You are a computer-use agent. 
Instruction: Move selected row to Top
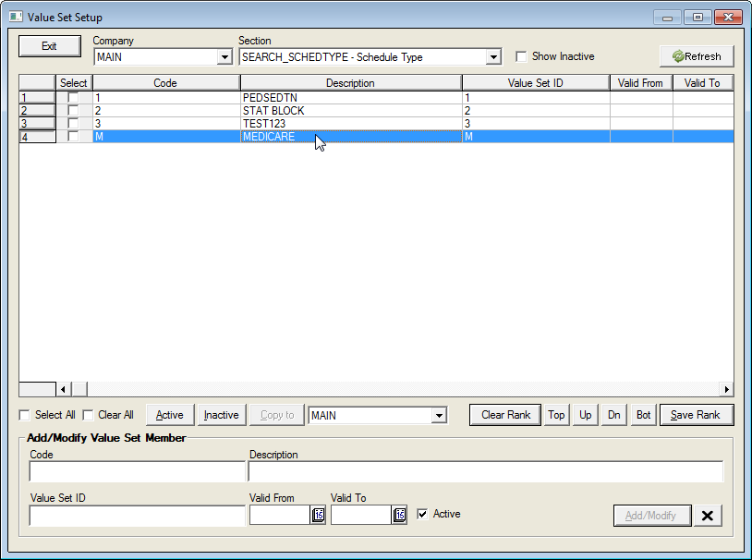tap(556, 415)
